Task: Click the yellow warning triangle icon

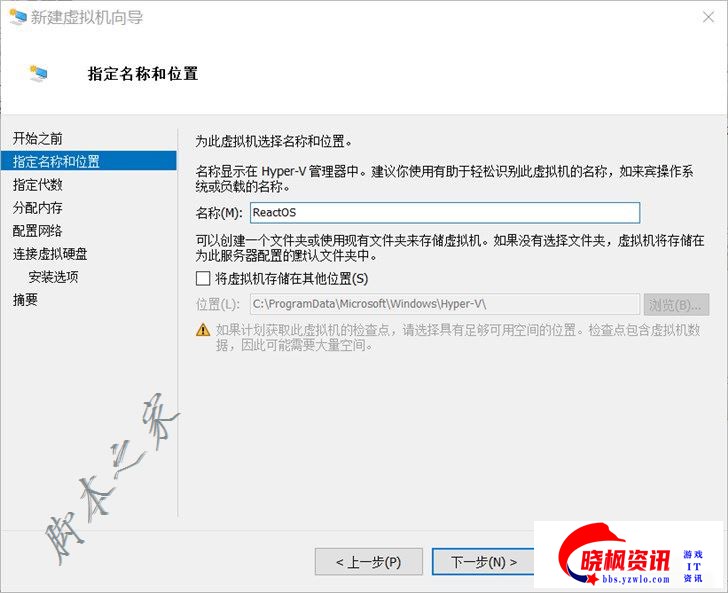Action: (203, 330)
